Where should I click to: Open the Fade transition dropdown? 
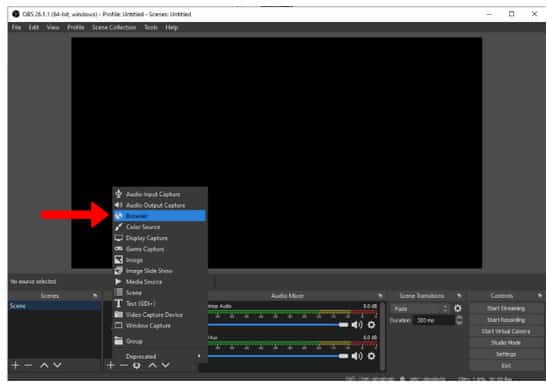(420, 309)
